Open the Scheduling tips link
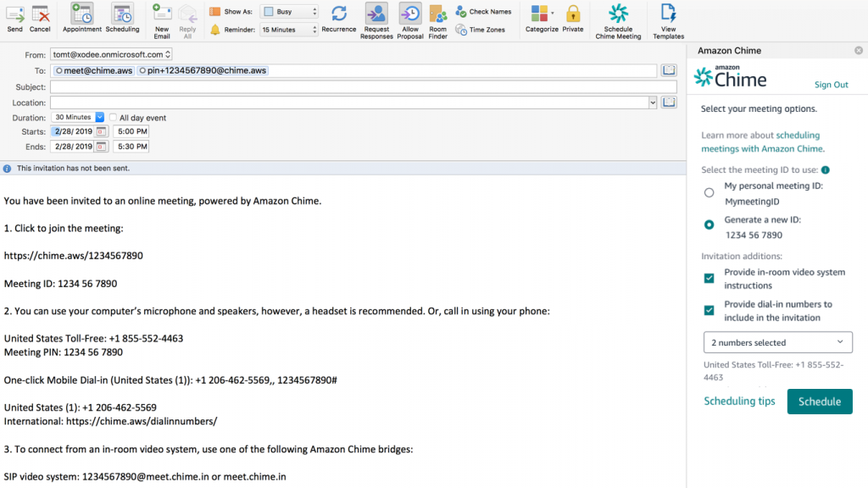Image resolution: width=868 pixels, height=488 pixels. point(739,401)
